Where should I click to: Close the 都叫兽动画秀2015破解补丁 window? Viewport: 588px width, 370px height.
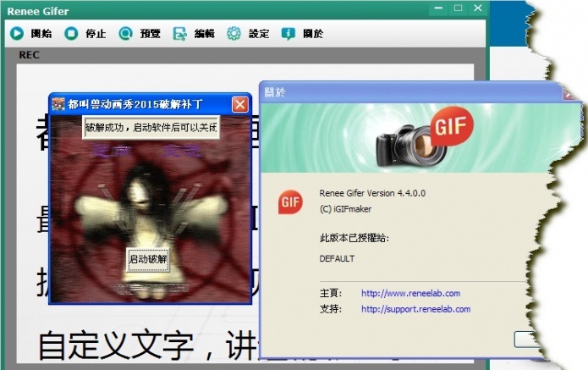[x=240, y=104]
